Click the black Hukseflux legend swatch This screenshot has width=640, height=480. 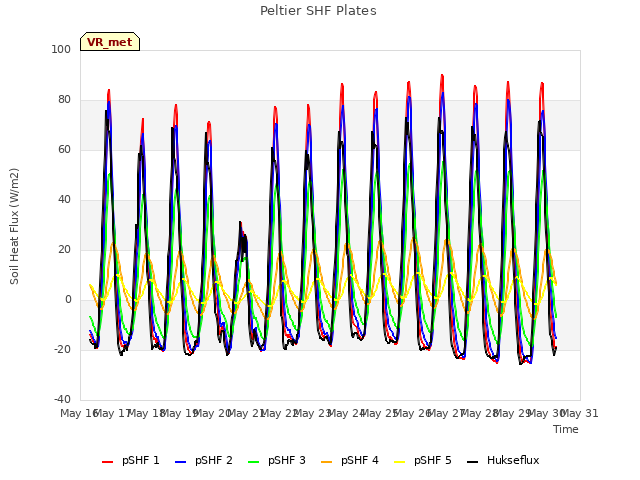click(x=473, y=462)
